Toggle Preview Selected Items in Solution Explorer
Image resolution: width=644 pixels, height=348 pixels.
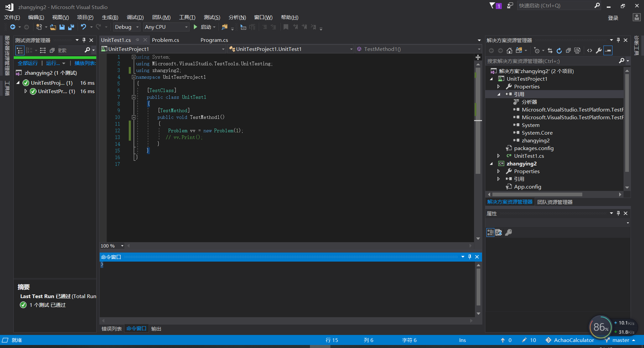(608, 51)
